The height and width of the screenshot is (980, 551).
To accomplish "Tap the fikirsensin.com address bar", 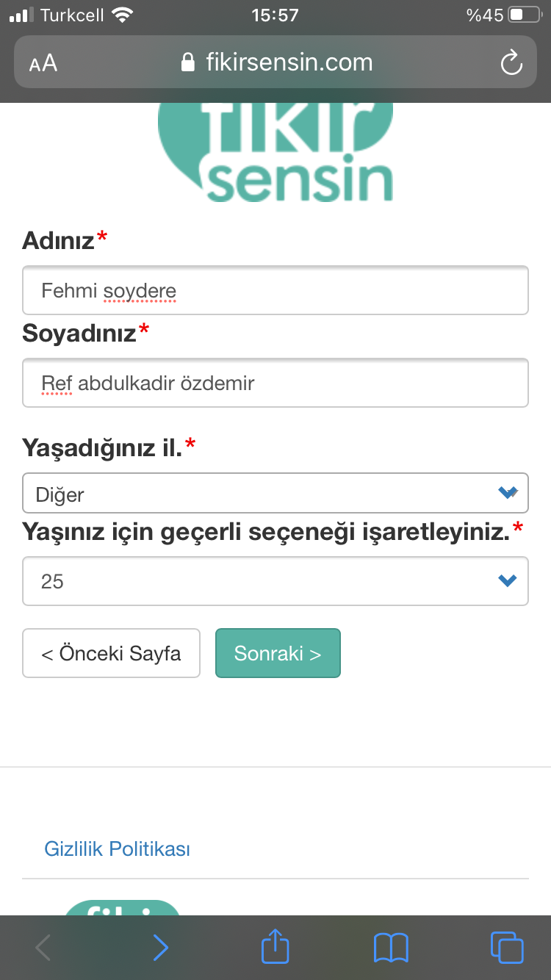I will point(275,62).
